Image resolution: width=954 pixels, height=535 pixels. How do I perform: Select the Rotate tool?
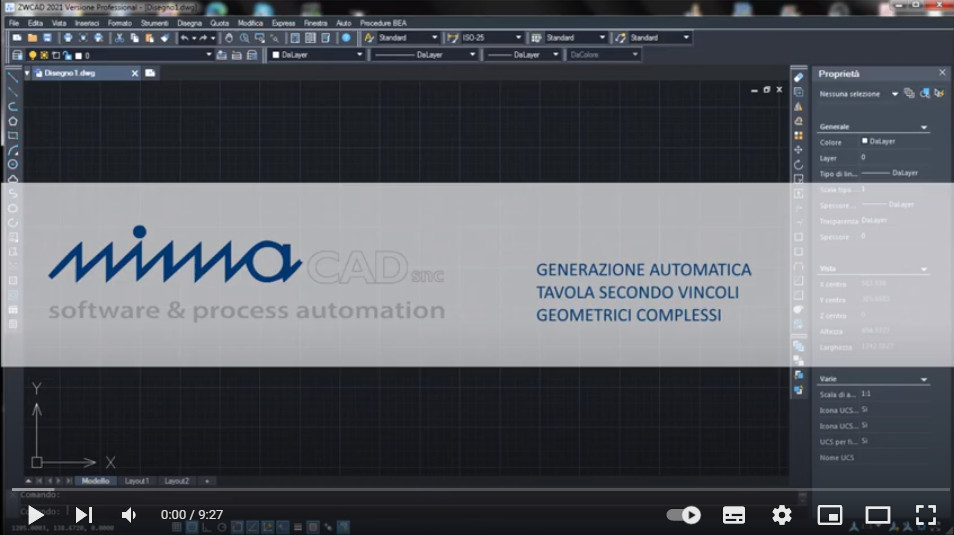point(798,165)
